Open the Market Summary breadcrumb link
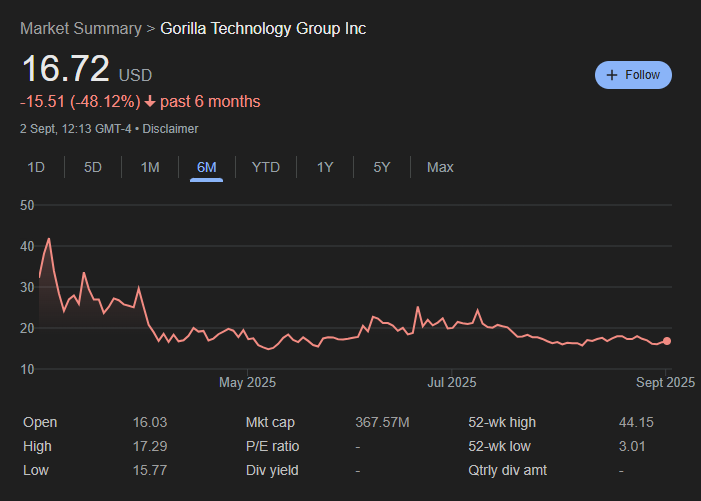The height and width of the screenshot is (501, 701). tap(81, 29)
